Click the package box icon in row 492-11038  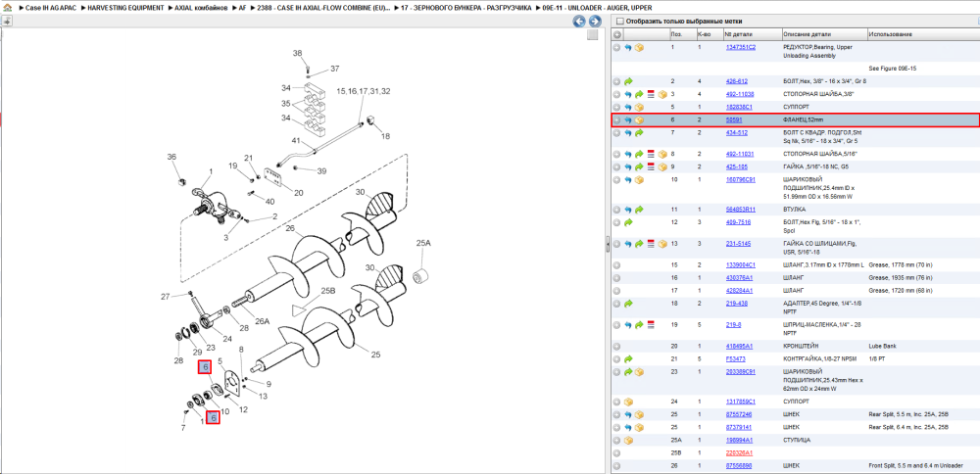click(662, 94)
